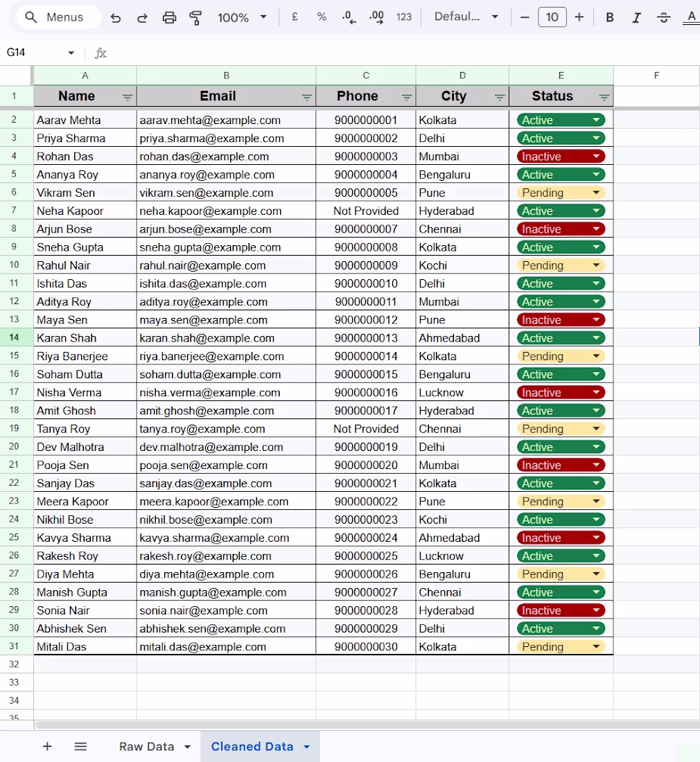Click the horizontal scrollbar
Viewport: 700px width, 762px height.
367,725
